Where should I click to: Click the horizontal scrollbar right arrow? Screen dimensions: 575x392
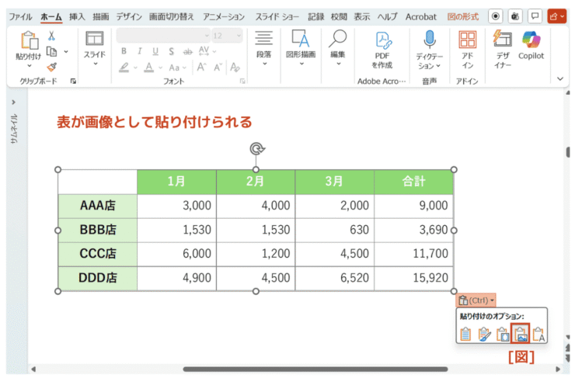click(558, 369)
